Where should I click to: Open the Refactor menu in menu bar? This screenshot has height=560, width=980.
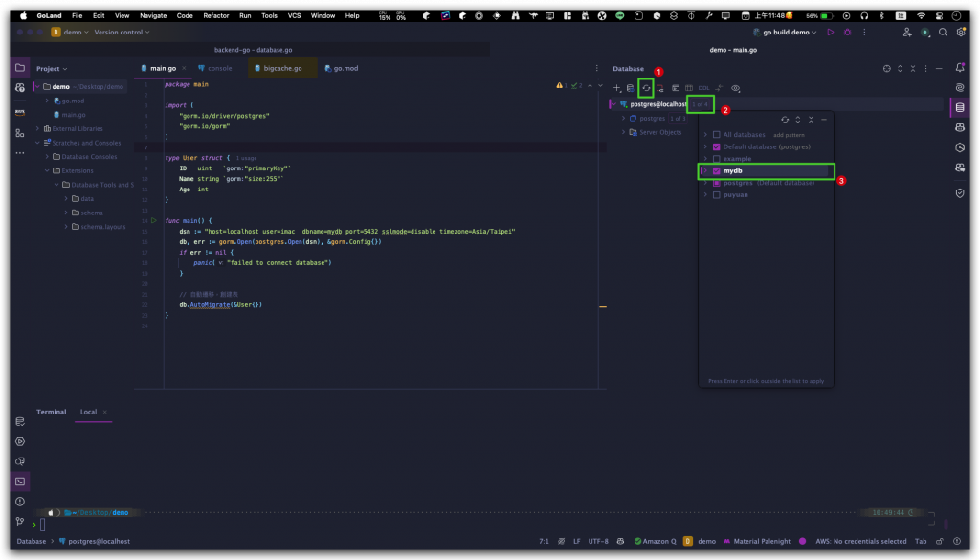(x=215, y=16)
